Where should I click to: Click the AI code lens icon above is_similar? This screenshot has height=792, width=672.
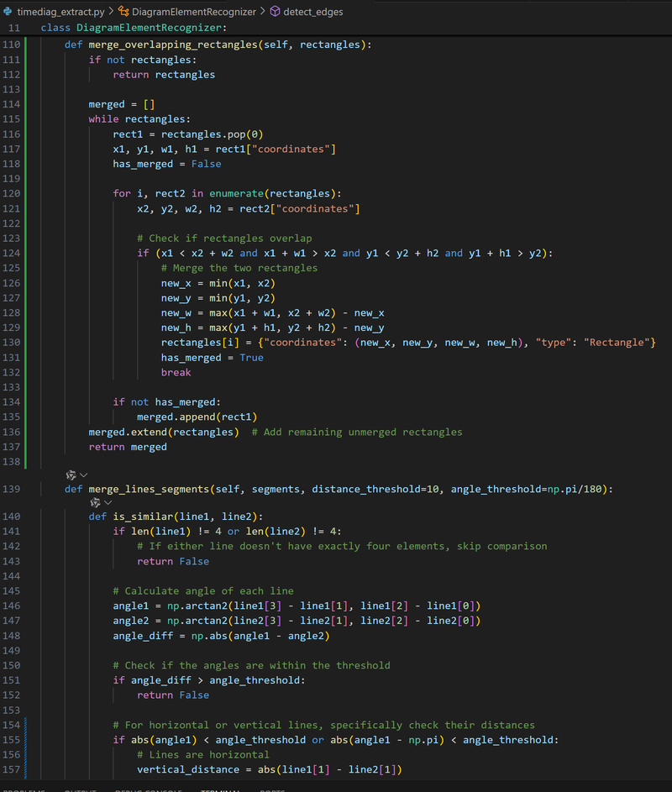click(x=95, y=502)
